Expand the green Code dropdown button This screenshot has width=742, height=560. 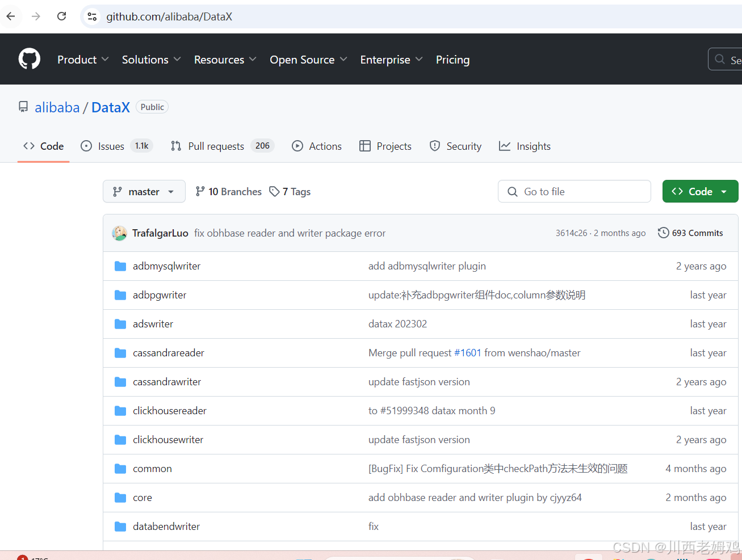point(700,191)
